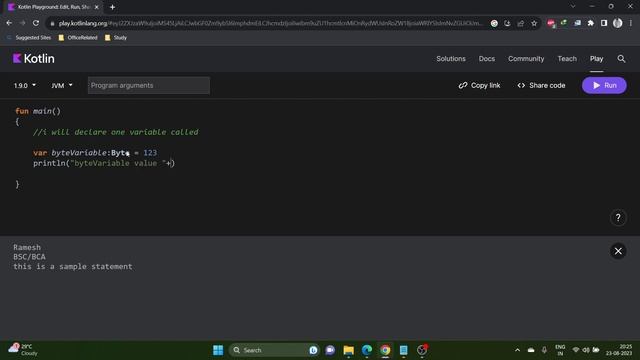640x360 pixels.
Task: Select the Kotlin Playground browser tab
Action: [52, 7]
